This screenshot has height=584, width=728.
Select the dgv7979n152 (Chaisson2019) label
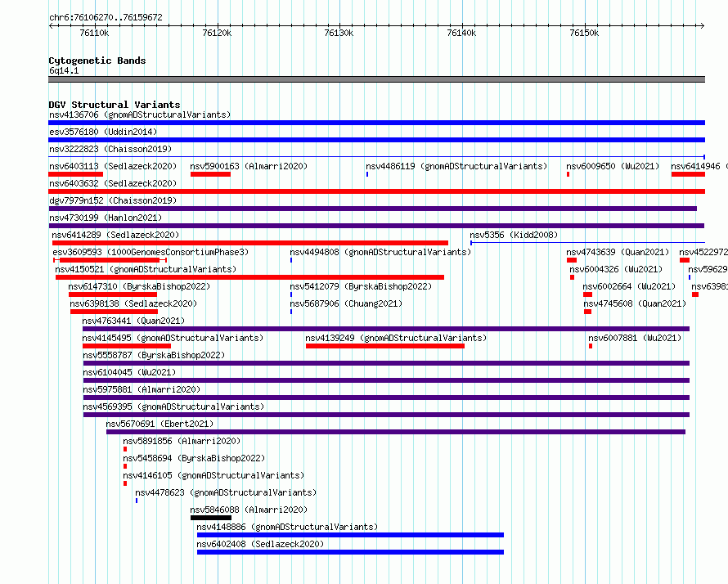(x=113, y=200)
